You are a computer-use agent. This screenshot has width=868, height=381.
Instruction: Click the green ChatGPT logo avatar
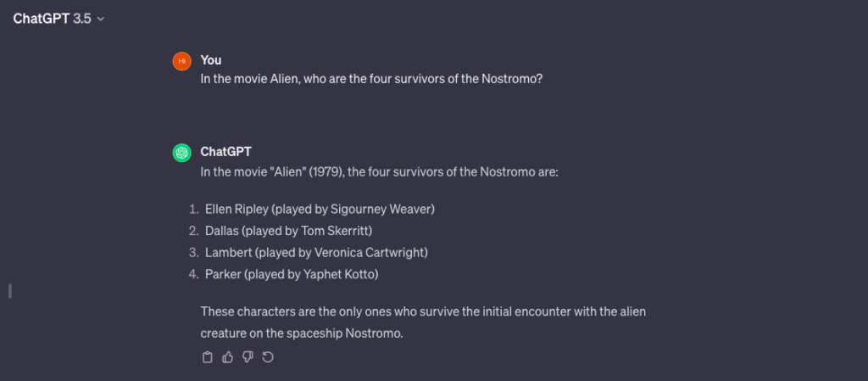[181, 153]
